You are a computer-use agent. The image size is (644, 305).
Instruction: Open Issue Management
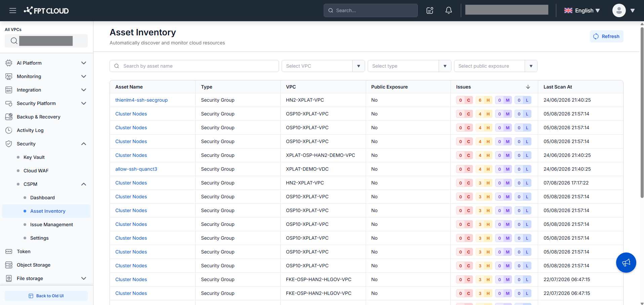51,225
